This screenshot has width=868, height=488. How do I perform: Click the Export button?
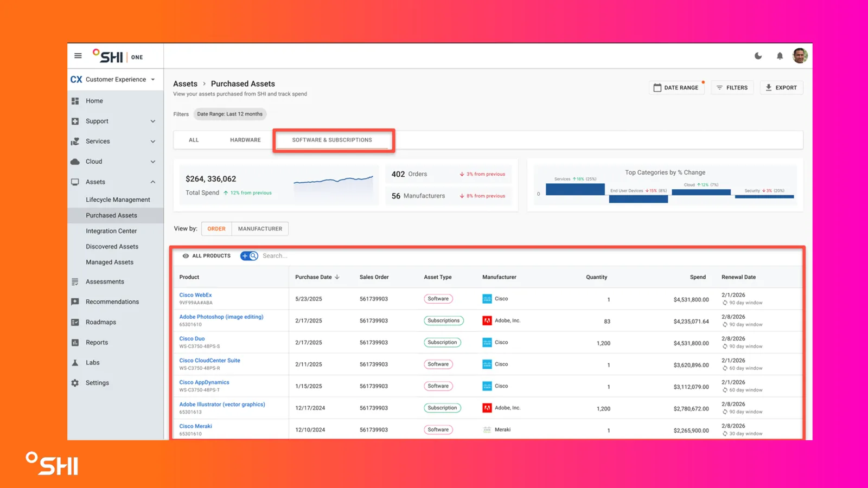tap(781, 87)
